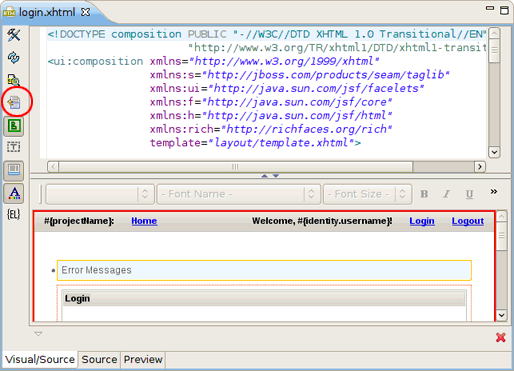Click the 'xmlns:ui=' facelets line
The width and height of the screenshot is (514, 371).
pos(287,88)
